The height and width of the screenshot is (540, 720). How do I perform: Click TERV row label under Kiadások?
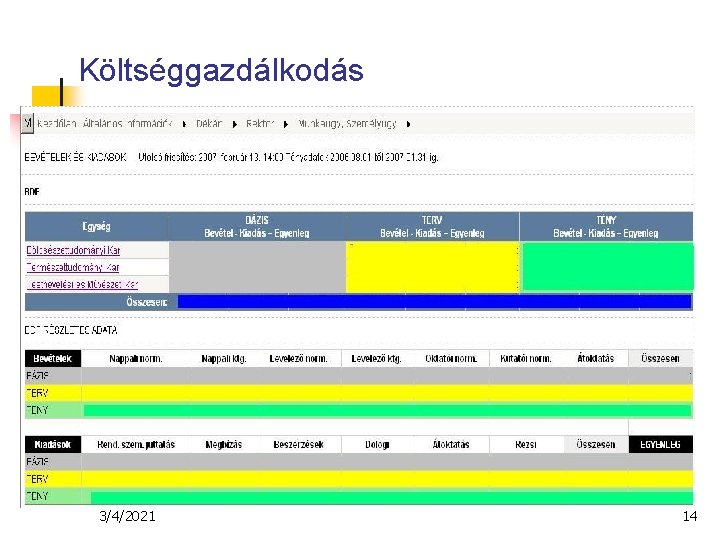[x=37, y=479]
